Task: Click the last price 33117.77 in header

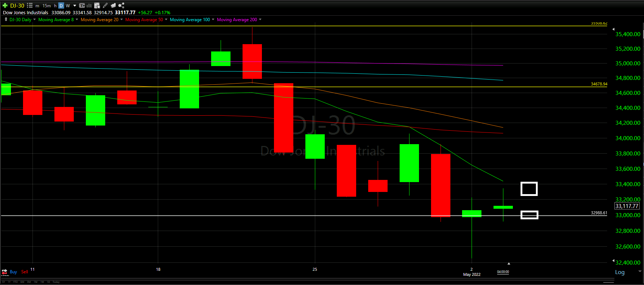Action: coord(125,12)
